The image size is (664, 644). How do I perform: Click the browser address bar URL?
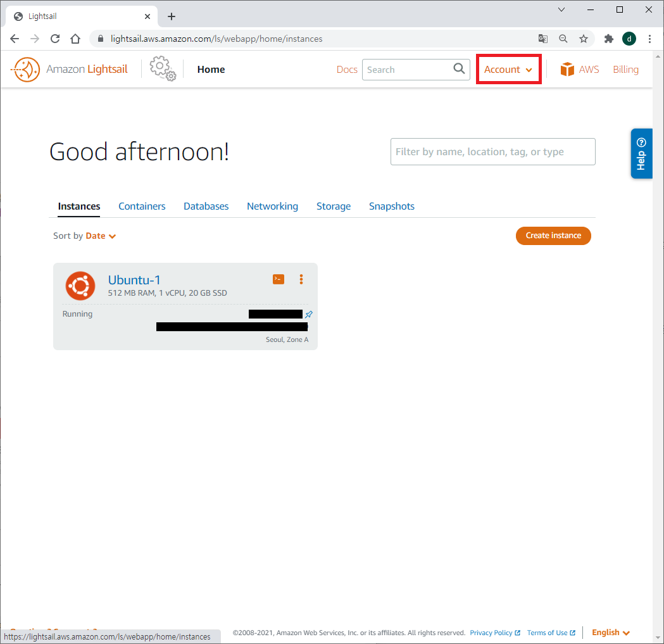tap(216, 39)
